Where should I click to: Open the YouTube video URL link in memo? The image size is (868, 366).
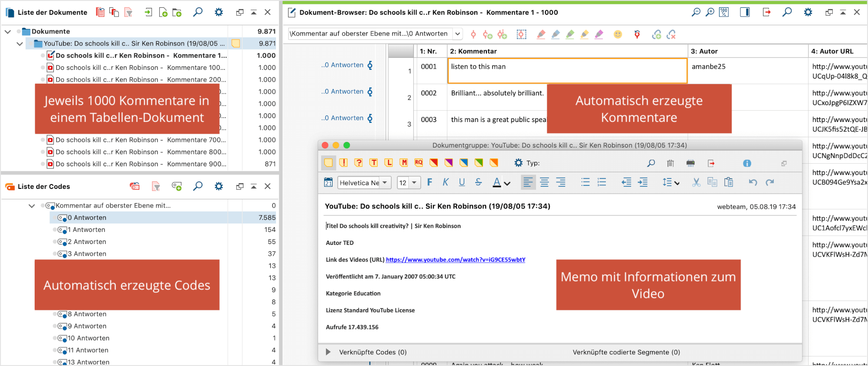tap(455, 260)
